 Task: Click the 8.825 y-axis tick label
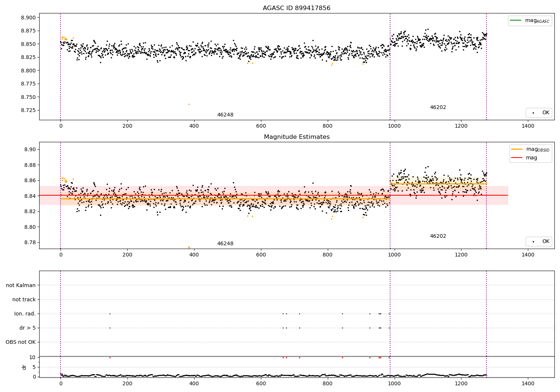click(28, 57)
